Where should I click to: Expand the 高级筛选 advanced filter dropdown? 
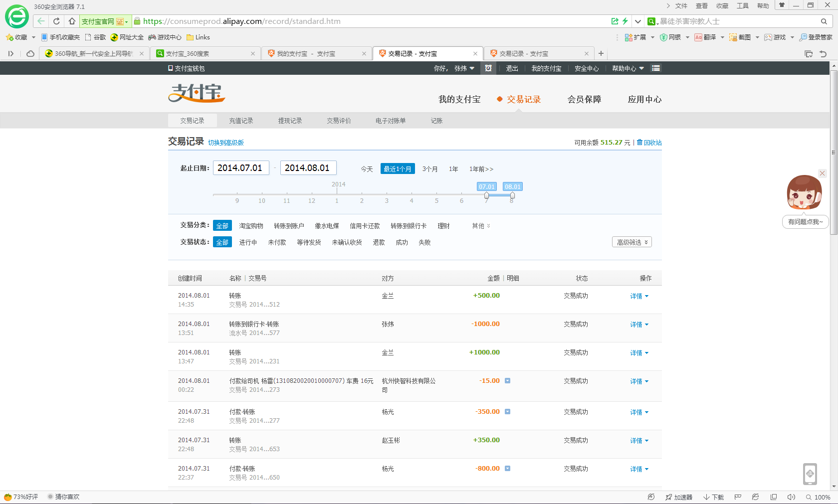[631, 242]
